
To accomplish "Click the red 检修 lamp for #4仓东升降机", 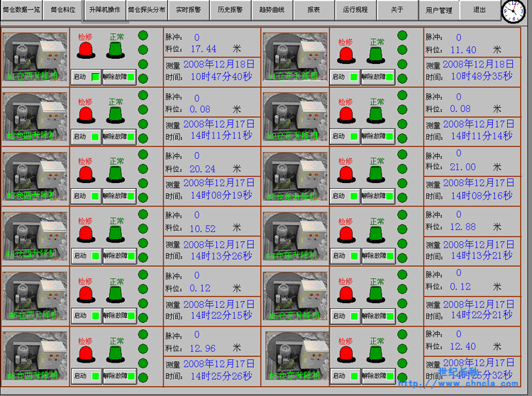I will point(346,235).
